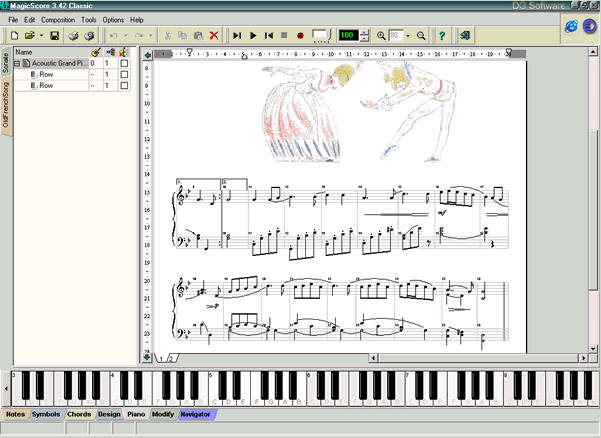Image resolution: width=601 pixels, height=438 pixels.
Task: Switch to score page 2 tab
Action: point(172,359)
